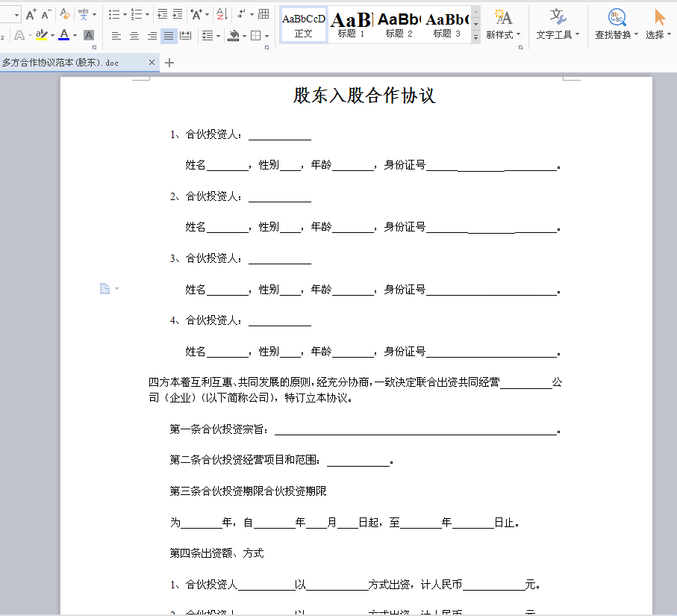This screenshot has height=616, width=677.
Task: Click the table grid icon in the toolbar
Action: (x=263, y=14)
